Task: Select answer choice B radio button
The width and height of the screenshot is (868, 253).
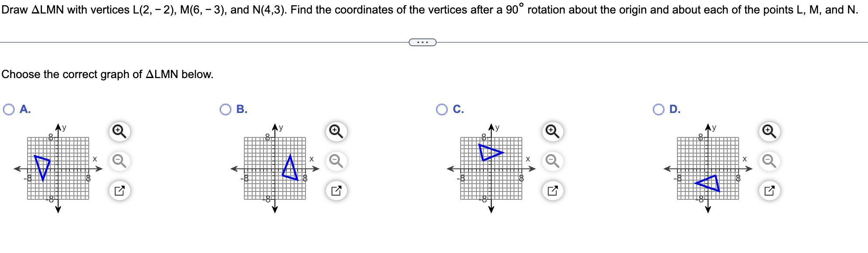Action: [226, 109]
